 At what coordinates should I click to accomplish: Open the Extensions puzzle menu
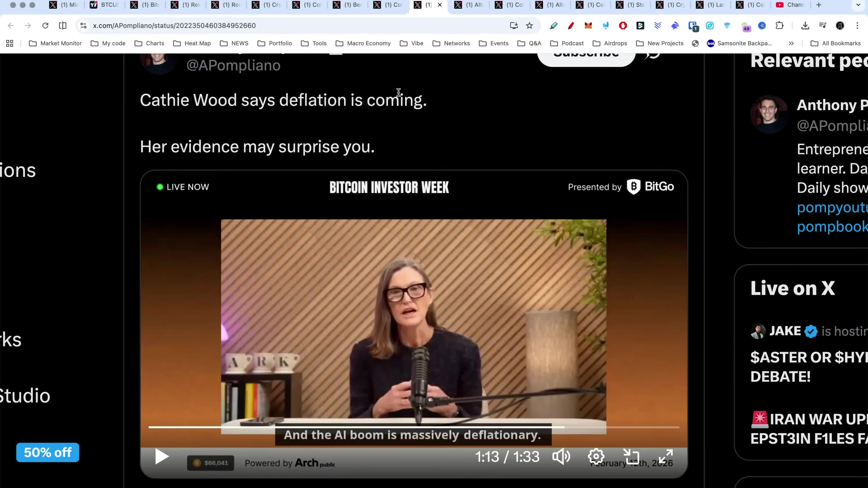[779, 26]
